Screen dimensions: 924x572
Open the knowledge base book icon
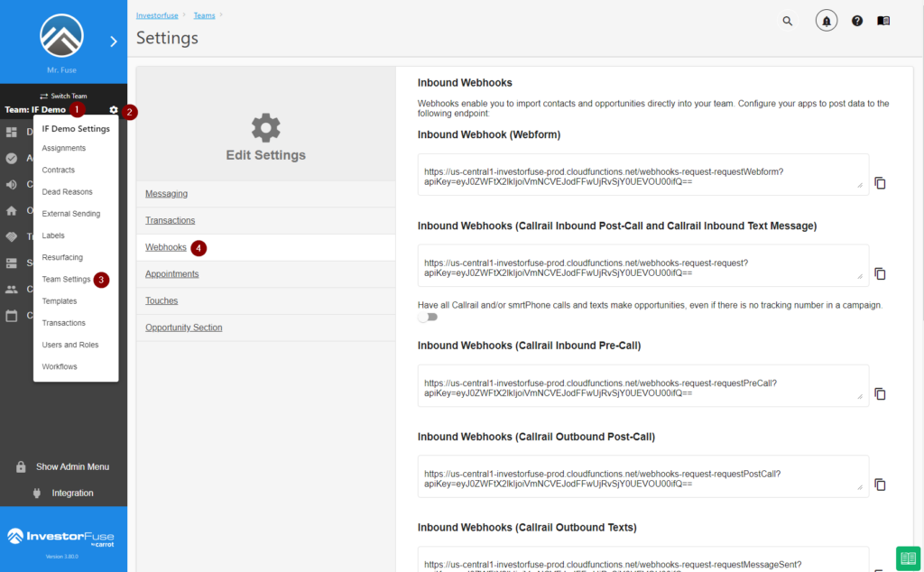tap(883, 21)
